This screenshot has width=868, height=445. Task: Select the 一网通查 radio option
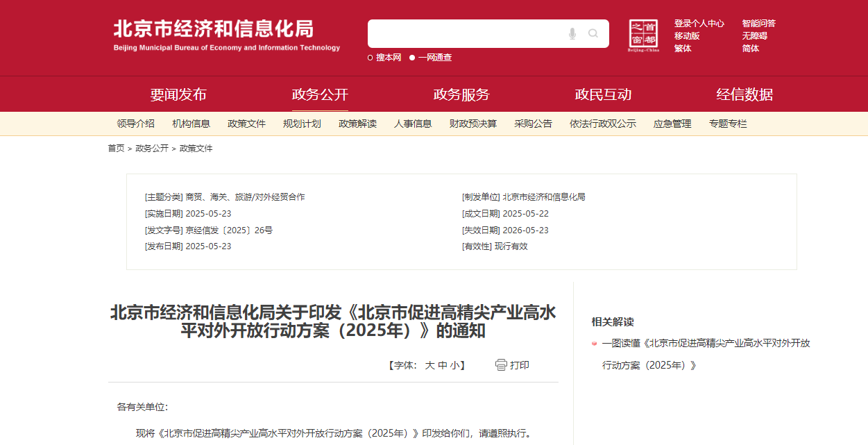[x=412, y=58]
